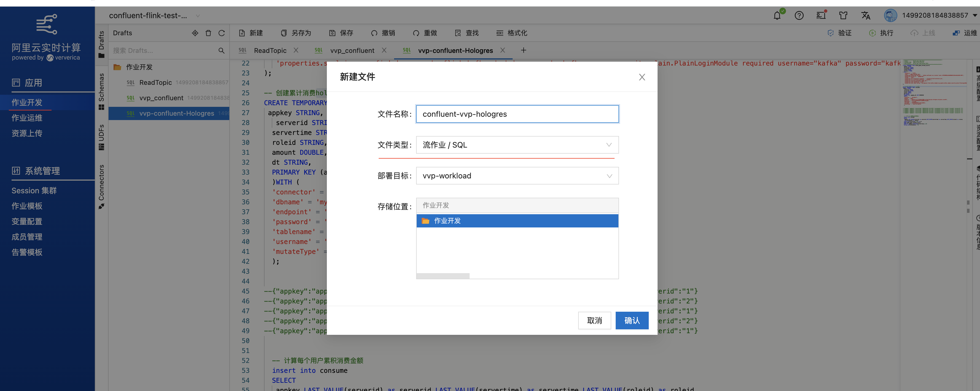
Task: Open the 文件类型 dropdown
Action: tap(517, 145)
